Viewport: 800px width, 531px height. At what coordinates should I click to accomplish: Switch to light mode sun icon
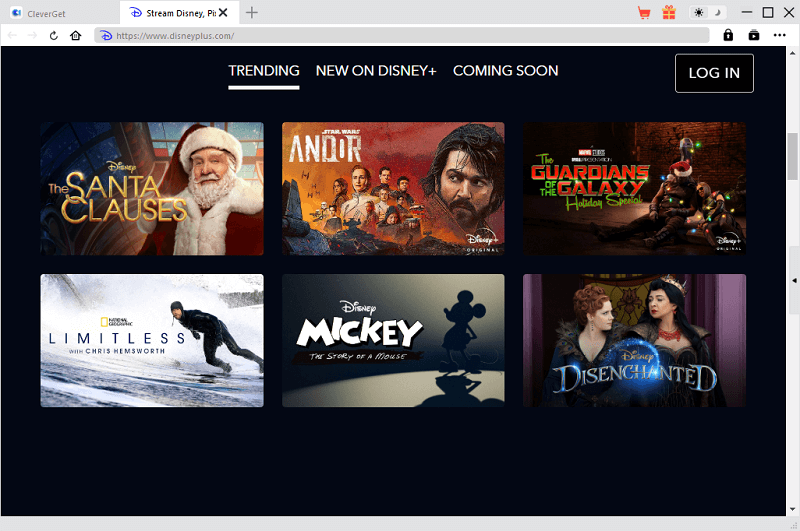(698, 12)
